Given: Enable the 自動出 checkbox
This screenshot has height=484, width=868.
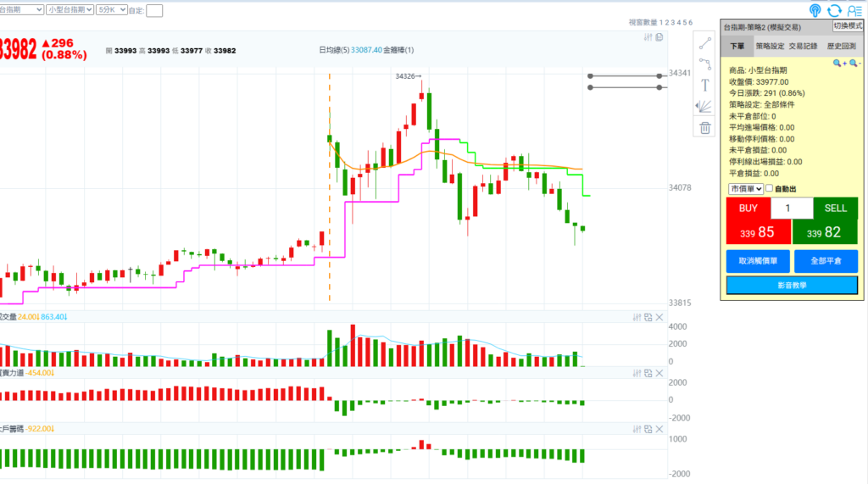Looking at the screenshot, I should (x=770, y=188).
